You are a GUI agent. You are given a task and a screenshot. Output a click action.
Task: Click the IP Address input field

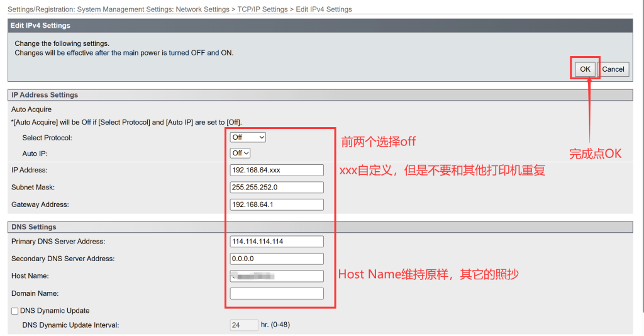click(277, 170)
